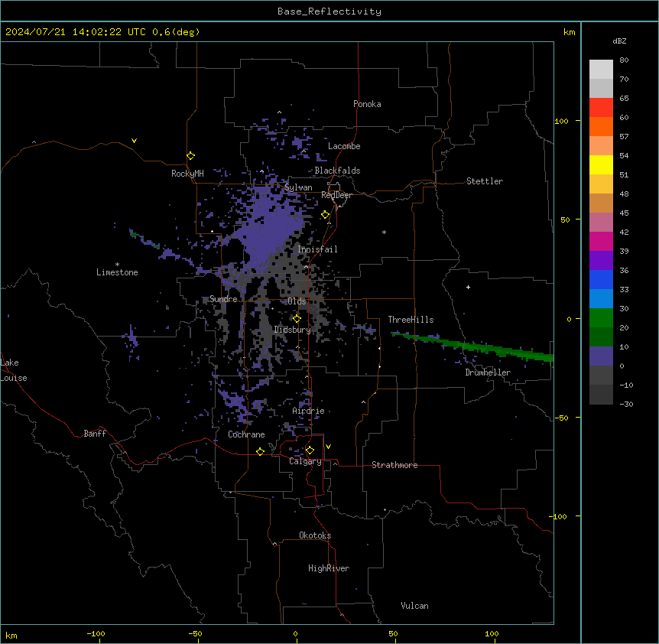This screenshot has height=644, width=659.
Task: Click the Blackfalds city label
Action: point(337,171)
